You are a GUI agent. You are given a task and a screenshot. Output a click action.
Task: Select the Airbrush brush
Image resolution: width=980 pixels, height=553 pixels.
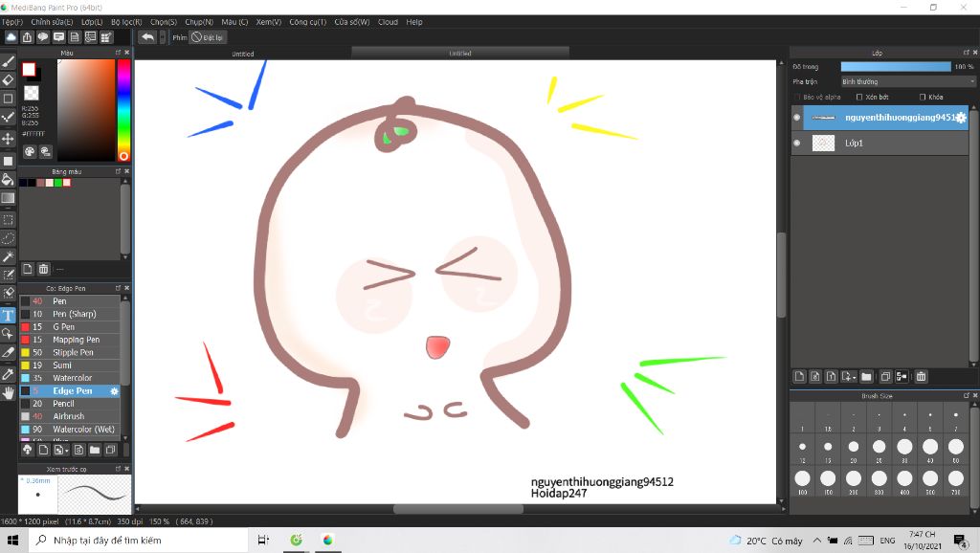pos(69,416)
